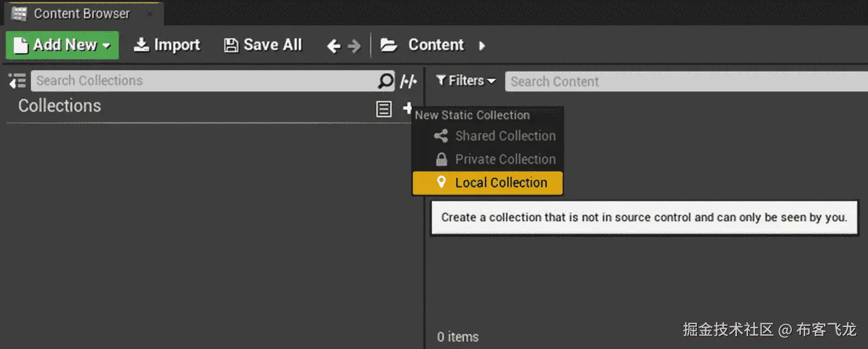Screen dimensions: 868x349
Task: Choose Shared Collection from the menu
Action: 505,136
